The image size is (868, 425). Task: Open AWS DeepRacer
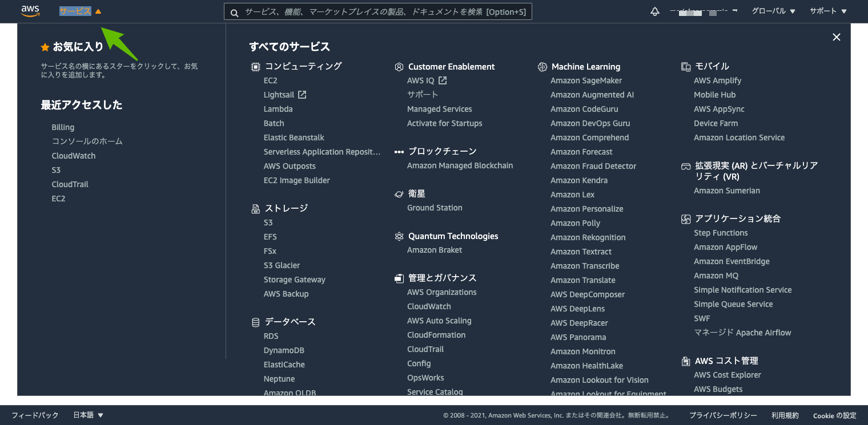coord(579,323)
